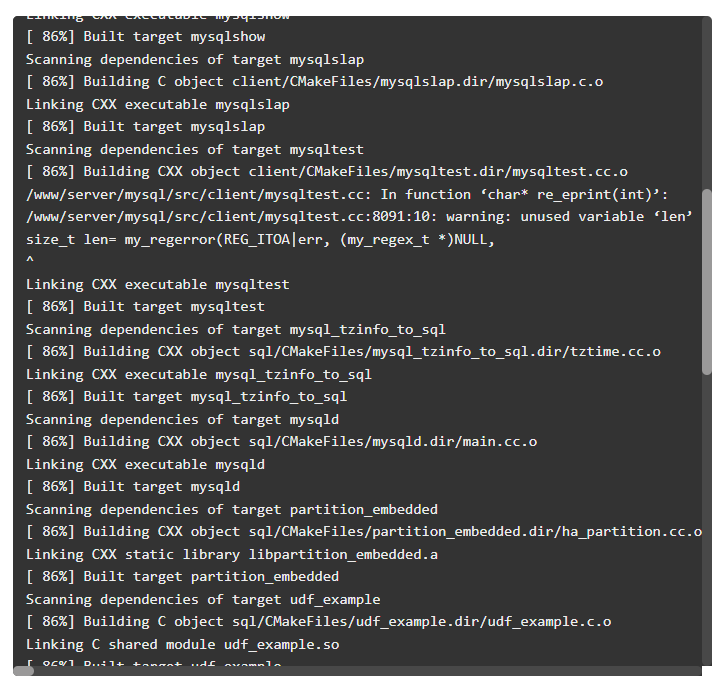Click the ha_partition.cc.o building line
This screenshot has width=718, height=678.
tap(364, 532)
